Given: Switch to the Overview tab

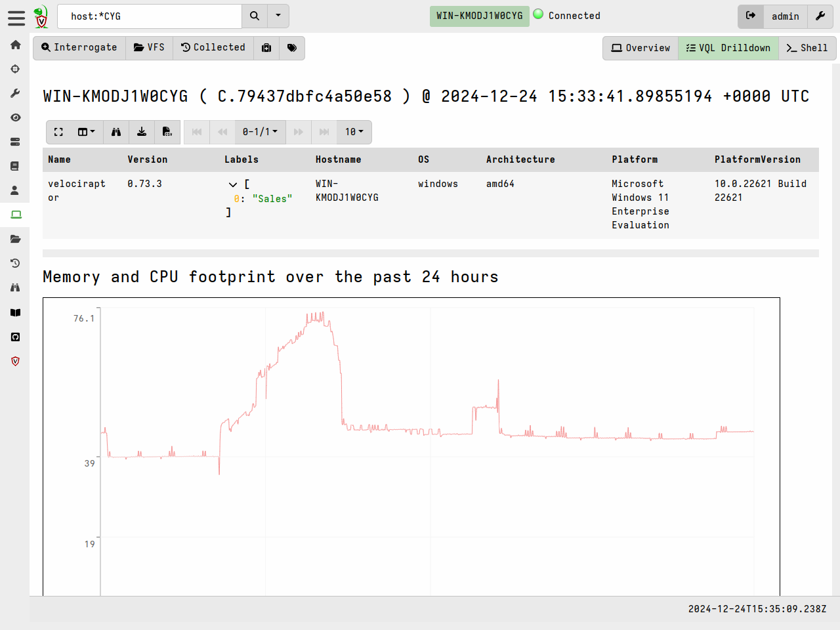Looking at the screenshot, I should [640, 48].
